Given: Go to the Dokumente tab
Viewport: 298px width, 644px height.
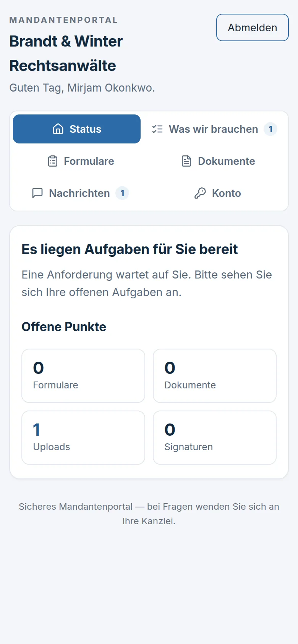Looking at the screenshot, I should (x=218, y=161).
